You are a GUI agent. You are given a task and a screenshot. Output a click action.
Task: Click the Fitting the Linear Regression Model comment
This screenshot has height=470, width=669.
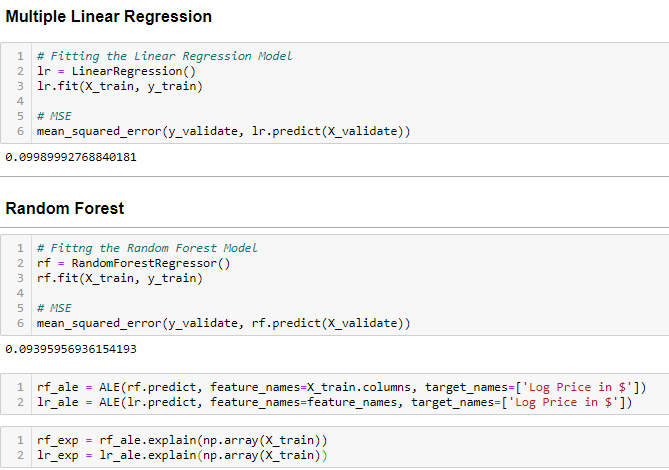(164, 56)
